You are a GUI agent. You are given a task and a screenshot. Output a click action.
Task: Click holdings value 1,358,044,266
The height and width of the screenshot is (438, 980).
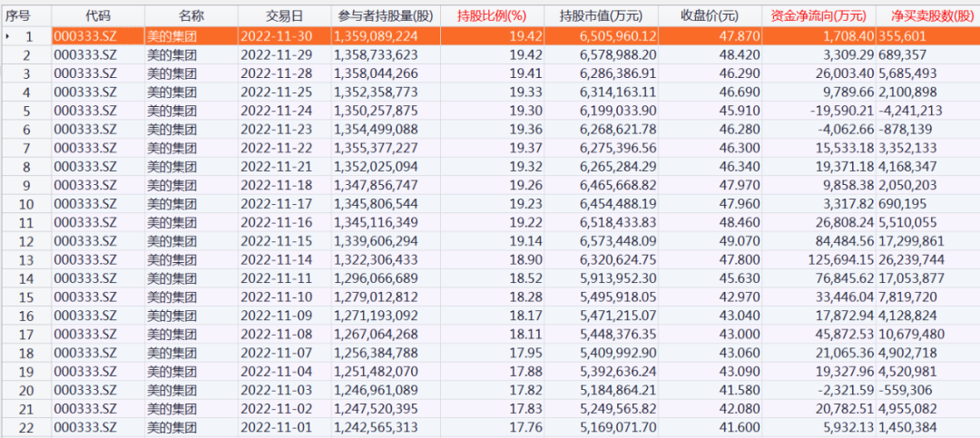click(377, 73)
